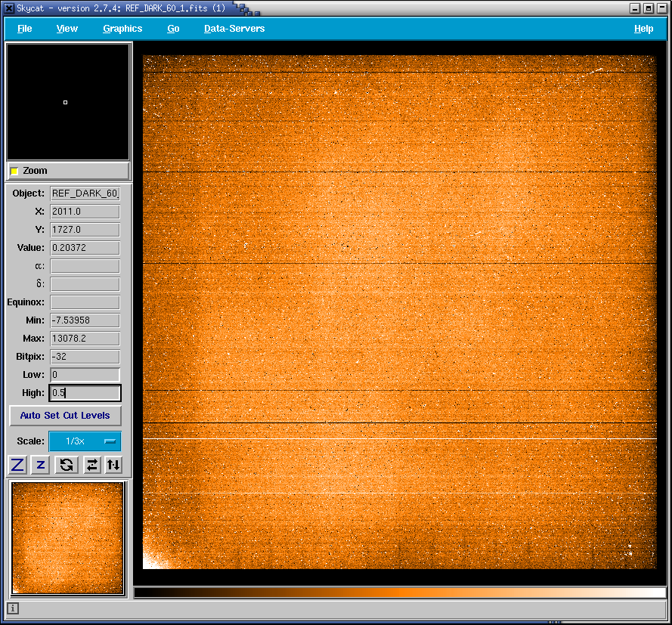Click the Low cut level field

tap(85, 375)
